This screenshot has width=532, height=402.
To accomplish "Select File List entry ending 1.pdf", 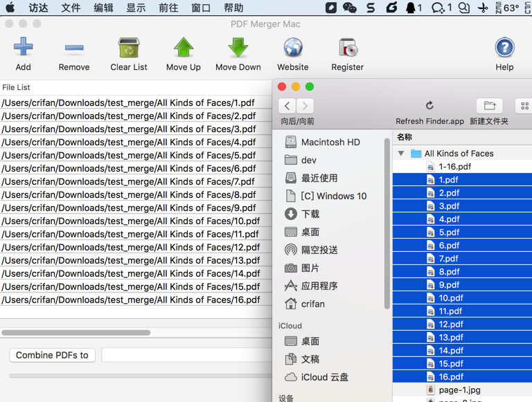I will (136, 102).
